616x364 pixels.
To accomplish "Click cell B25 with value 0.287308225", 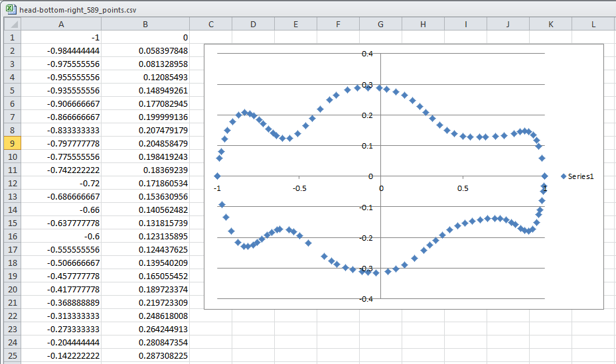I will click(145, 355).
